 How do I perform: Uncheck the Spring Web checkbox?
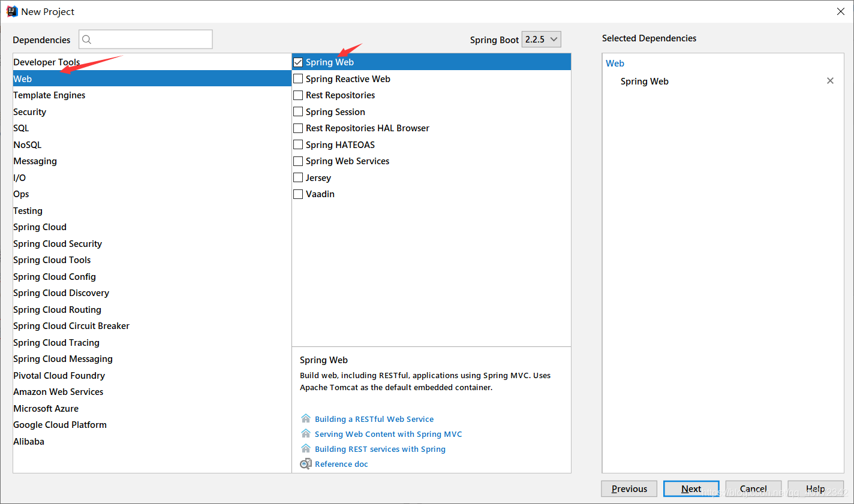pos(298,62)
